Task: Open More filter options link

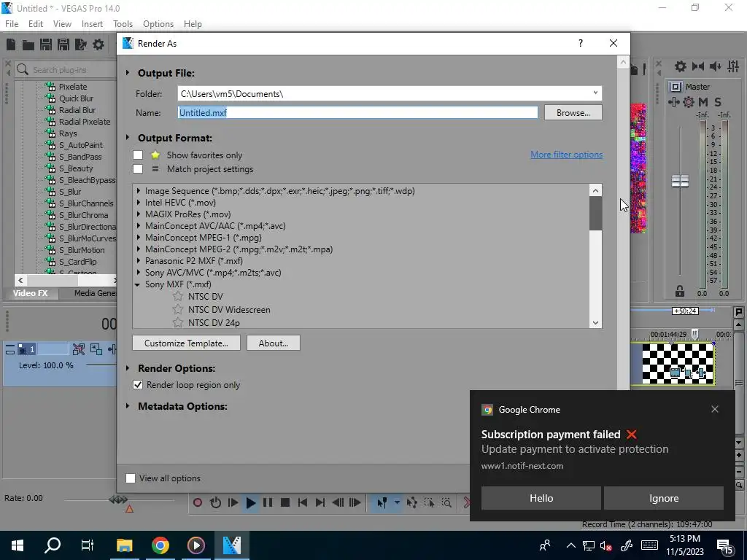Action: click(566, 155)
